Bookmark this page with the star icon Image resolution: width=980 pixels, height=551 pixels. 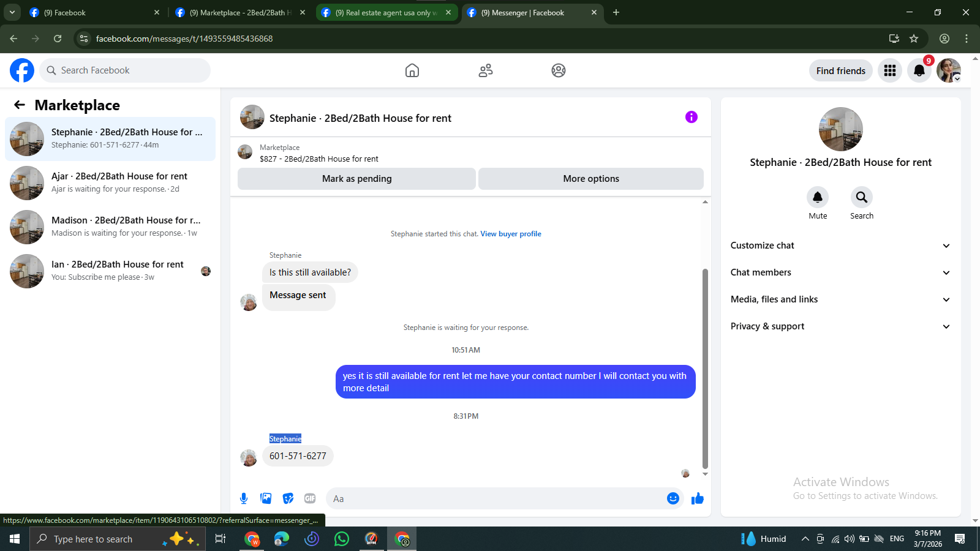(914, 39)
